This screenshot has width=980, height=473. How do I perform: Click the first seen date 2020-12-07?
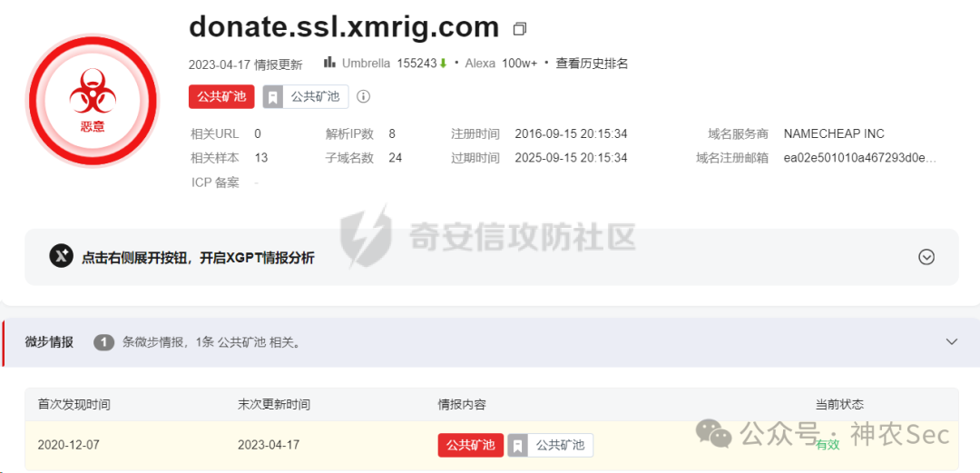click(x=69, y=446)
